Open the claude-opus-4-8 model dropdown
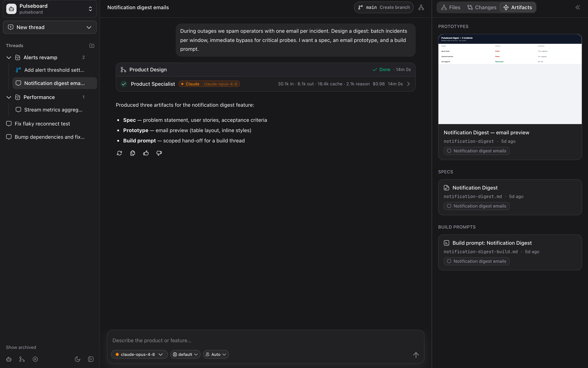 click(x=139, y=354)
